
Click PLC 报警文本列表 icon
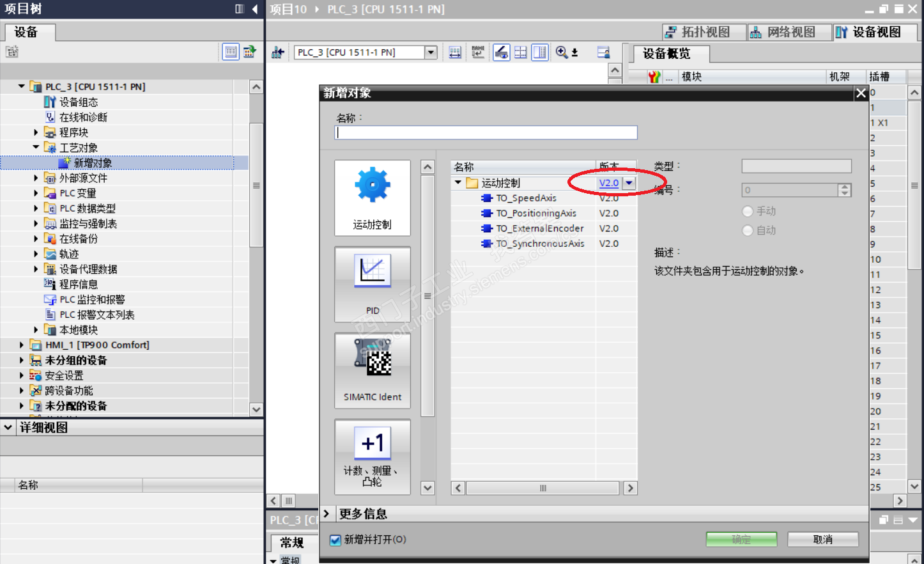[50, 315]
